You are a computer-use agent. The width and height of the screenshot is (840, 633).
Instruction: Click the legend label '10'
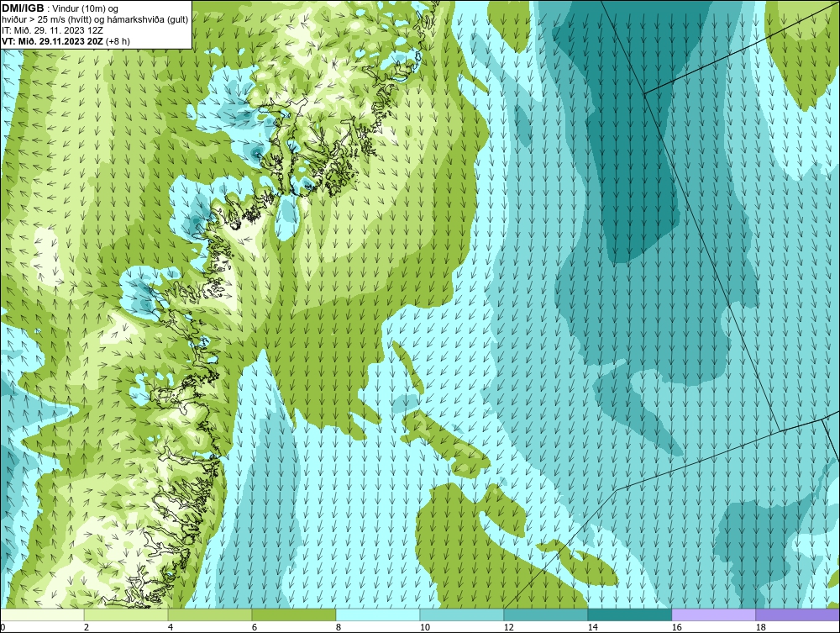point(425,627)
